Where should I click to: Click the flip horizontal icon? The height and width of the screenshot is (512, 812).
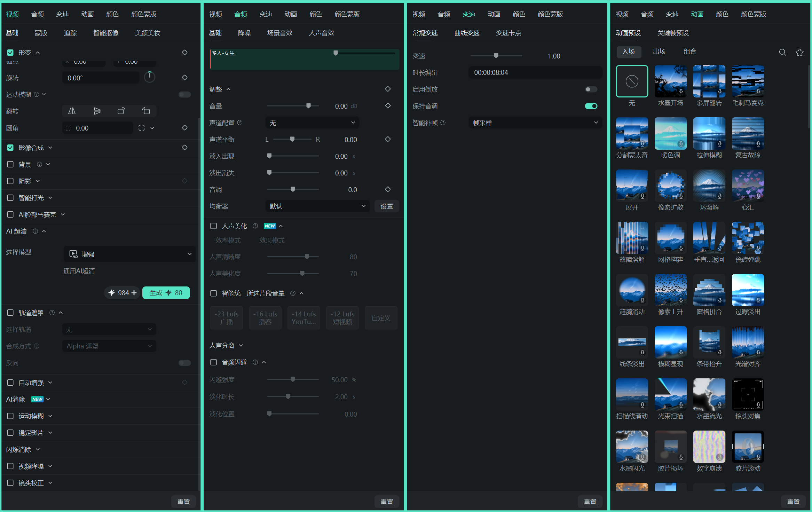click(72, 111)
